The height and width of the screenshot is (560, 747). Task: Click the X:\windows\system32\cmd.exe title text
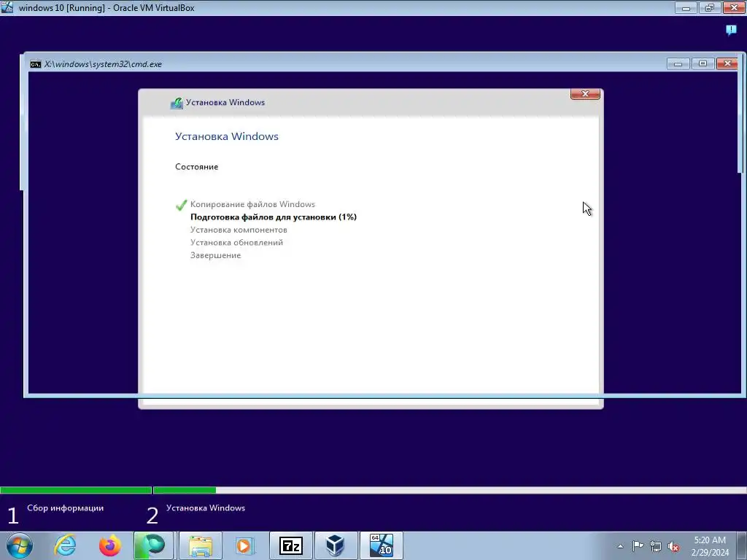(x=103, y=64)
